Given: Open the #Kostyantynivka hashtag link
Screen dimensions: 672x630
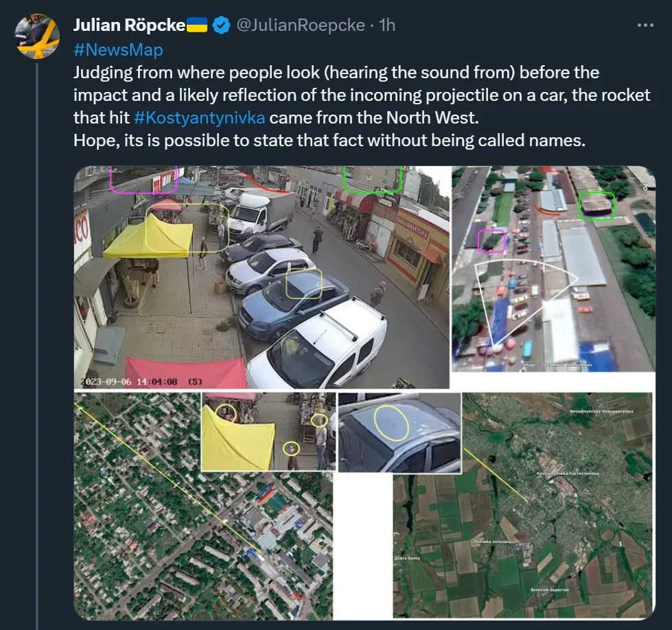Looking at the screenshot, I should tap(199, 117).
